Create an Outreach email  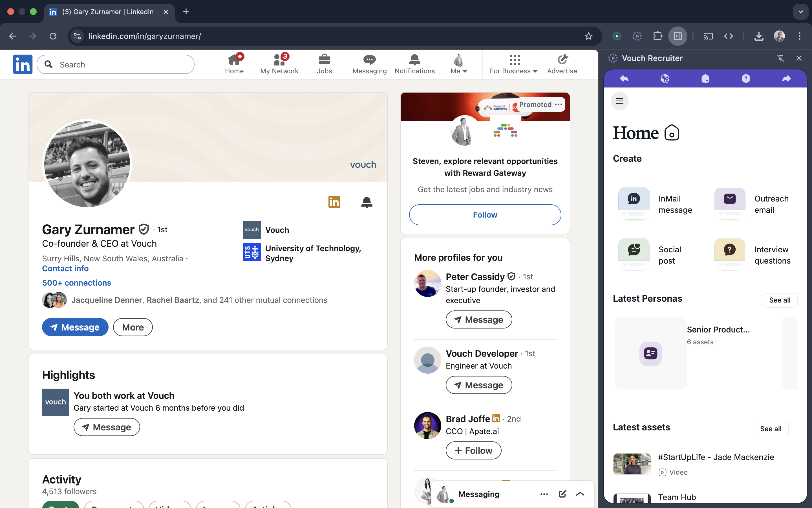[752, 204]
